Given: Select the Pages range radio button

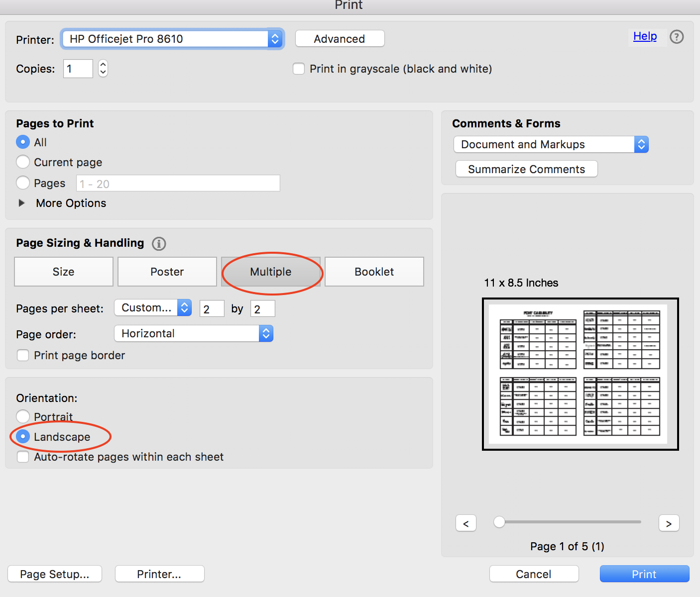Looking at the screenshot, I should 23,183.
